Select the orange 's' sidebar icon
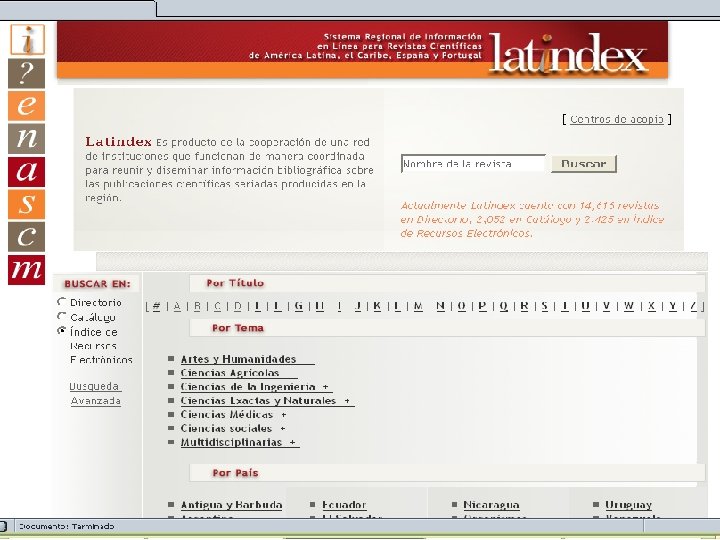The width and height of the screenshot is (720, 540). (27, 204)
